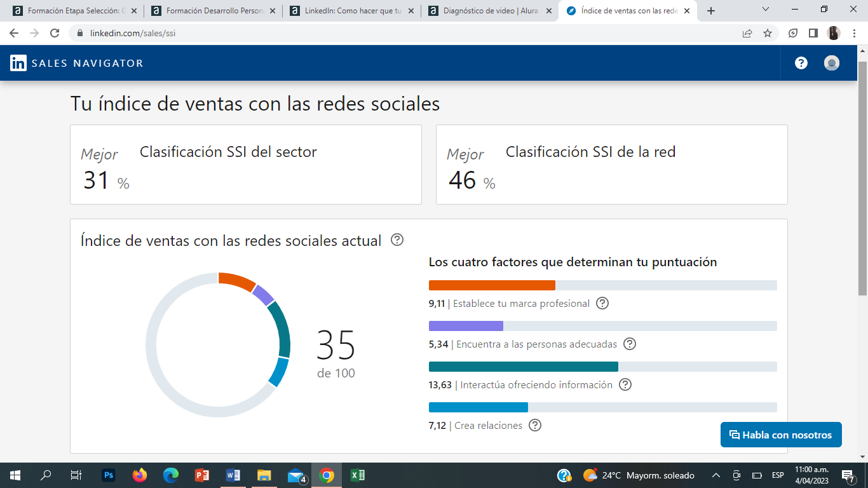Click help icon next to Encuentra a las personas adecuadas
Viewport: 868px width, 488px height.
click(x=630, y=344)
